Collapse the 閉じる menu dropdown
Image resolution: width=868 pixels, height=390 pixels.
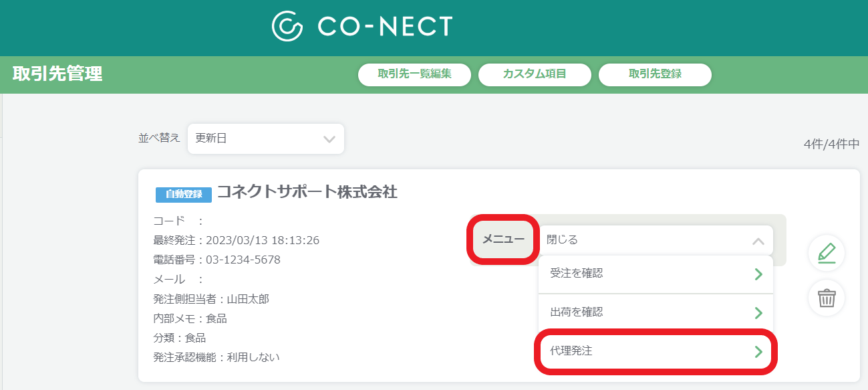(x=656, y=240)
